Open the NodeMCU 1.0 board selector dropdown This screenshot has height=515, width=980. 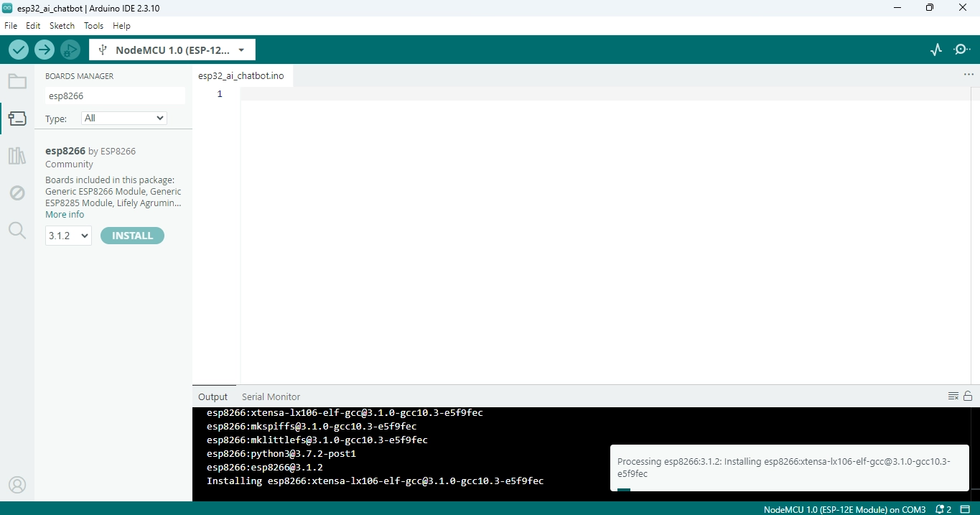172,50
